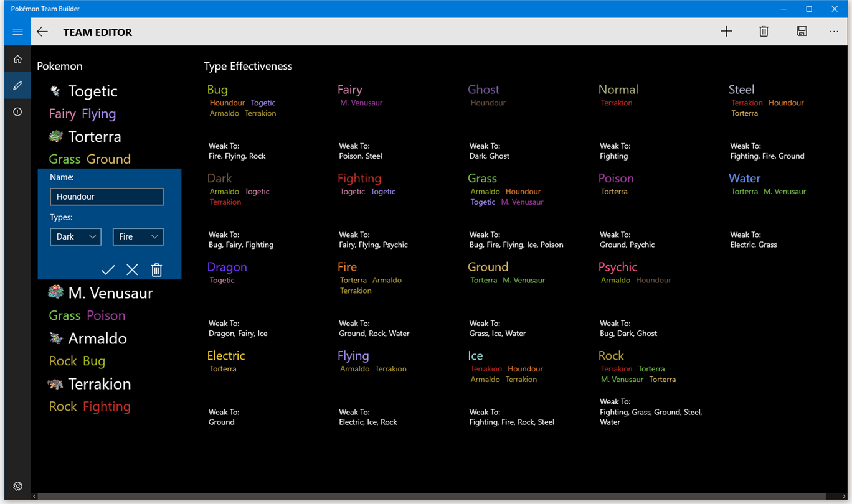Click Houndour listed under the Psychic heading
The width and height of the screenshot is (852, 504).
pos(653,281)
